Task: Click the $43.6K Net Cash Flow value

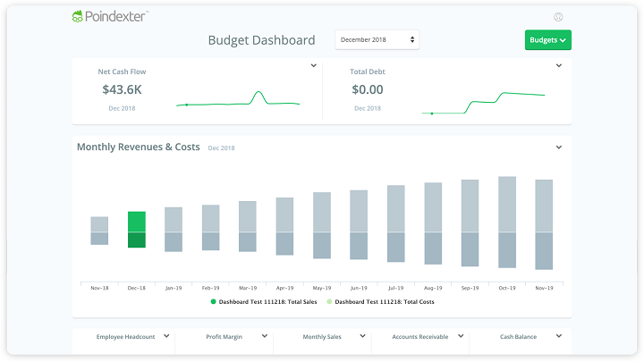Action: pos(122,89)
